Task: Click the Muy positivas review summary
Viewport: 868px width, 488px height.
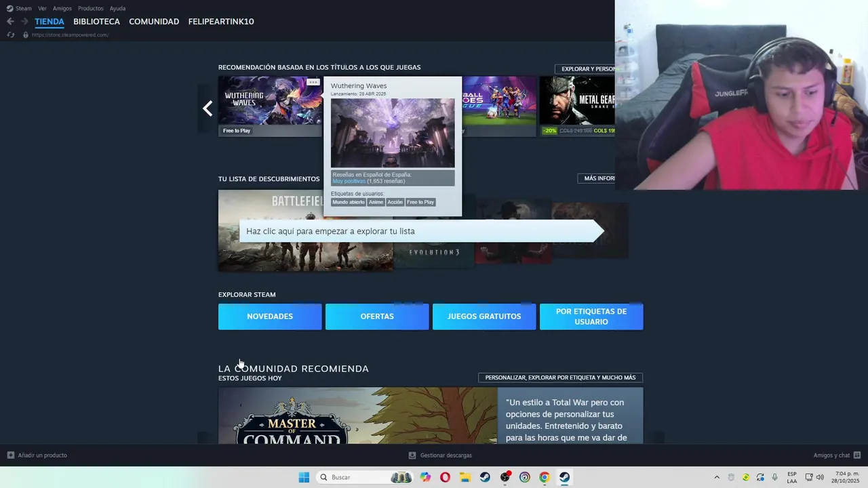Action: pyautogui.click(x=349, y=181)
